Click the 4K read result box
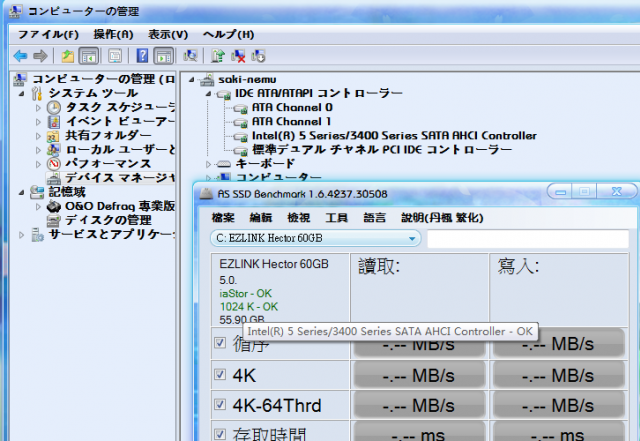Screen dimensions: 640x441 point(419,375)
